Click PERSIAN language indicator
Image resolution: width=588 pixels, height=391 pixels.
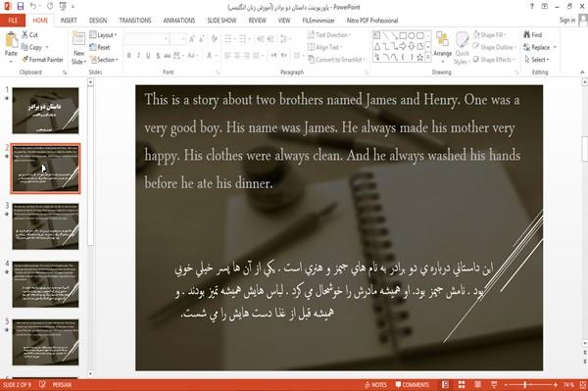(62, 385)
